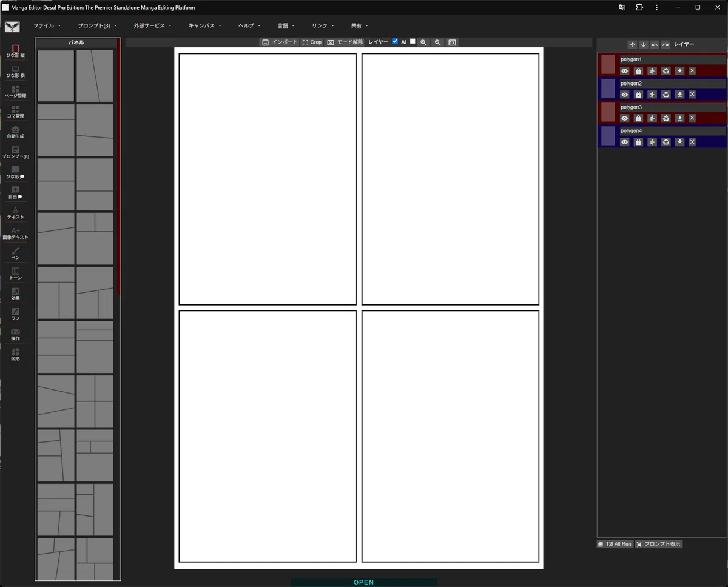
Task: Click the download icon on polygon1
Action: (x=680, y=71)
